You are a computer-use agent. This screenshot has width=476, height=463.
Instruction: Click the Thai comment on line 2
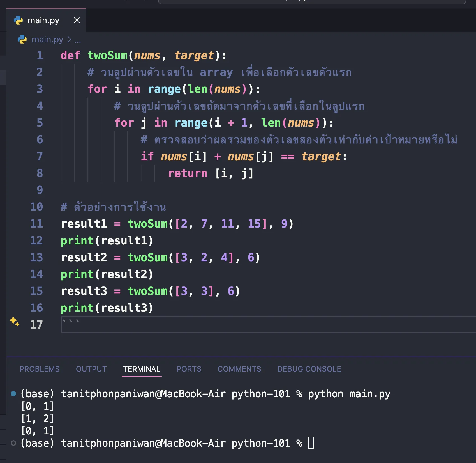coord(219,72)
